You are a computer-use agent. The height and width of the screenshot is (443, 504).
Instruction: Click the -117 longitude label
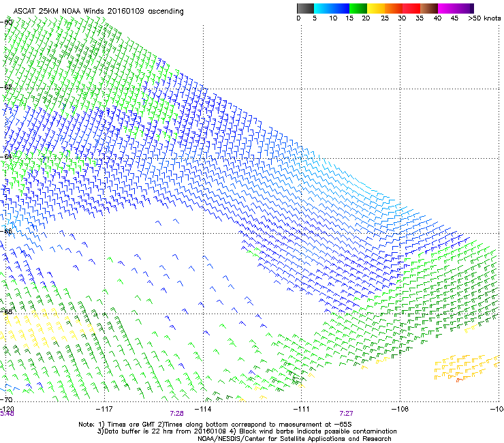coord(104,409)
